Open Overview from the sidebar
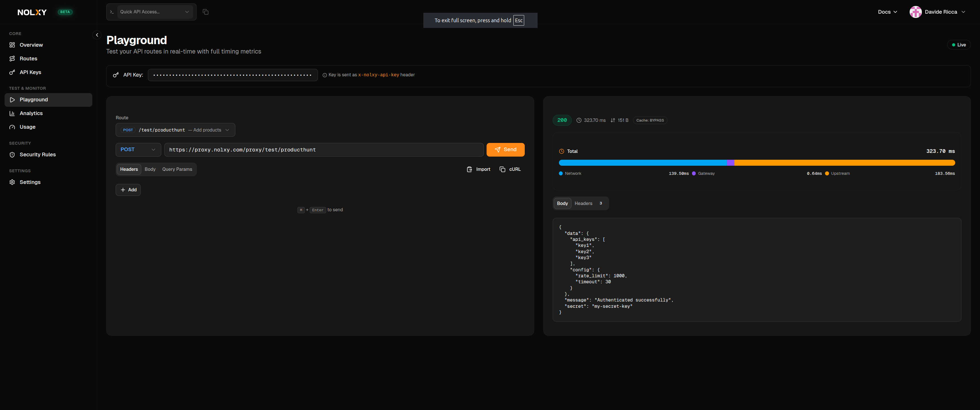The height and width of the screenshot is (410, 980). (31, 45)
